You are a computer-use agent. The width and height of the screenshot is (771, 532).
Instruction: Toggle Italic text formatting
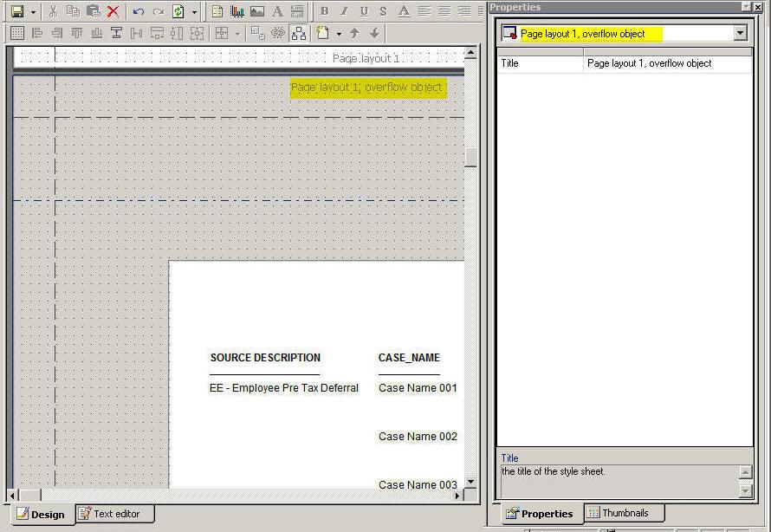[x=344, y=11]
